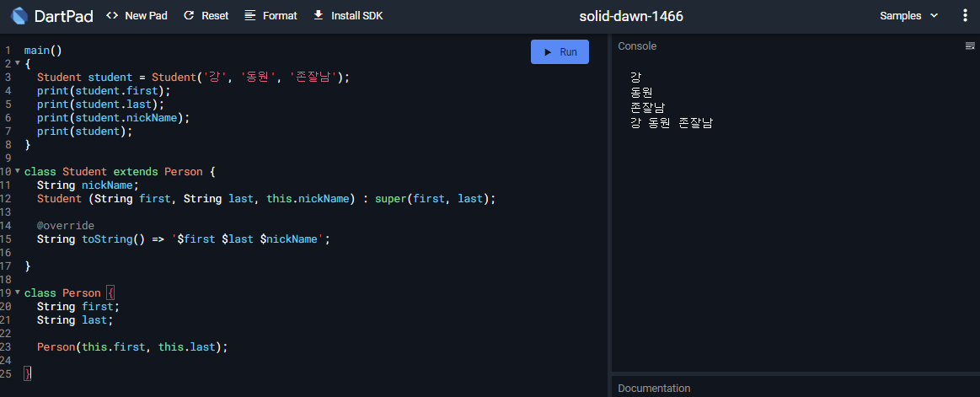980x397 pixels.
Task: Open the Samples dropdown
Action: 908,16
